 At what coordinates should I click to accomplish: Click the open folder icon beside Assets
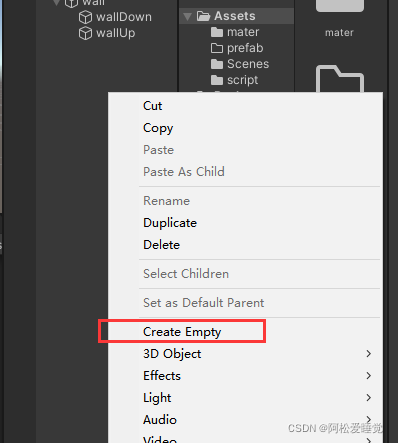tap(203, 16)
